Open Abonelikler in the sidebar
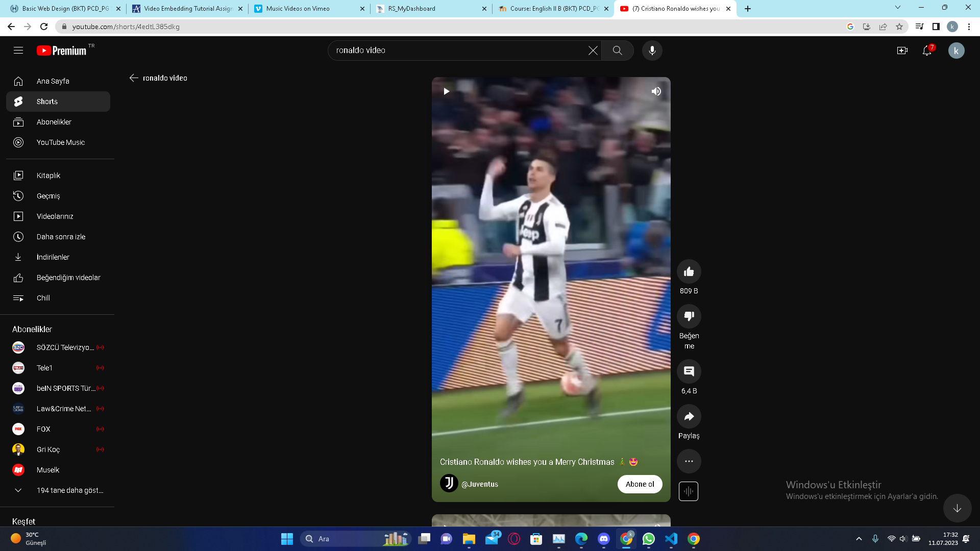 pos(54,122)
